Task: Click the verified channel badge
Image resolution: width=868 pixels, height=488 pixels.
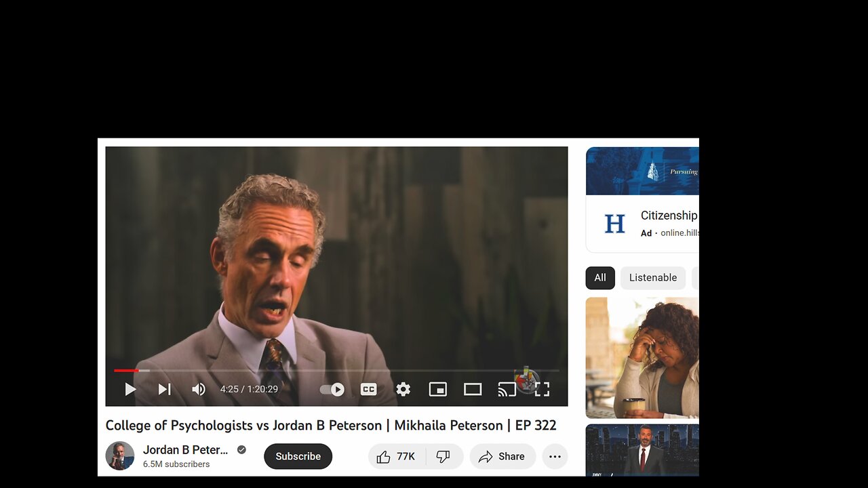Action: tap(241, 450)
